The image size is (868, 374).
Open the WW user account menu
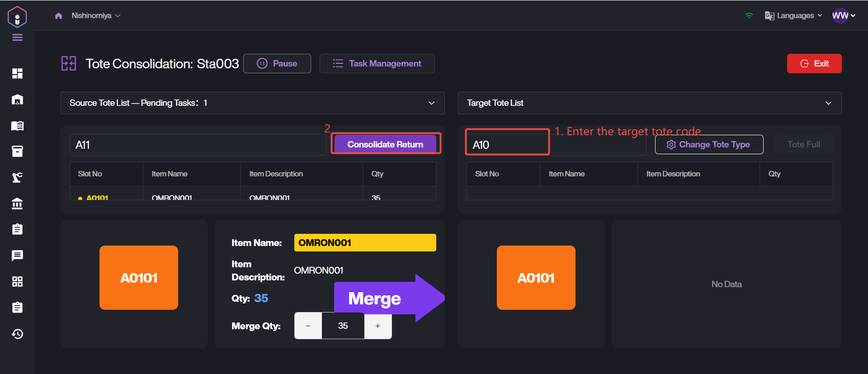pos(843,16)
